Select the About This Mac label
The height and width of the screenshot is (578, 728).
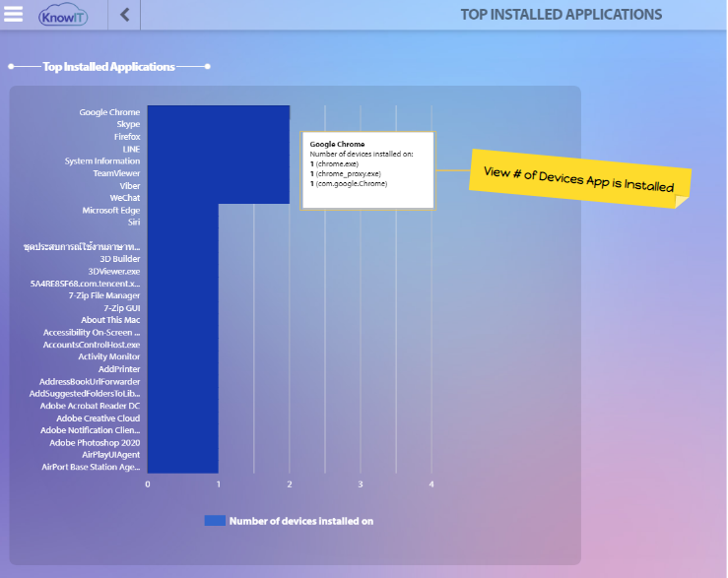(x=110, y=320)
